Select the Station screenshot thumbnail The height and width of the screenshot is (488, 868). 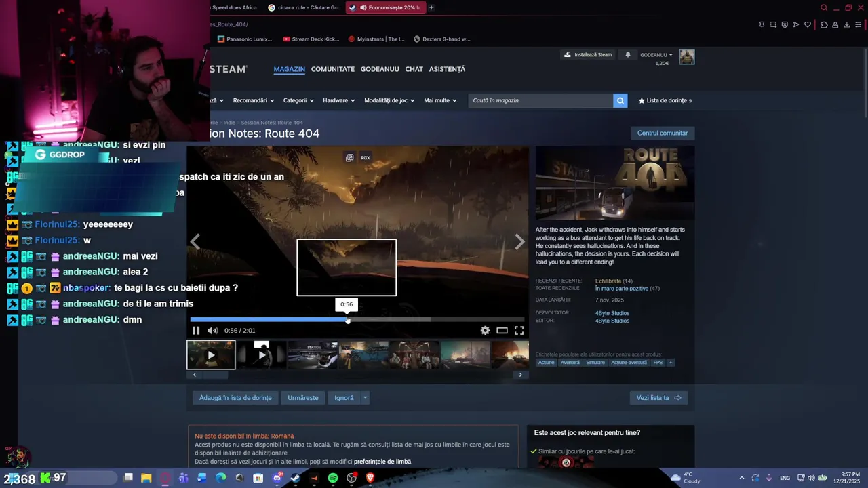[313, 355]
